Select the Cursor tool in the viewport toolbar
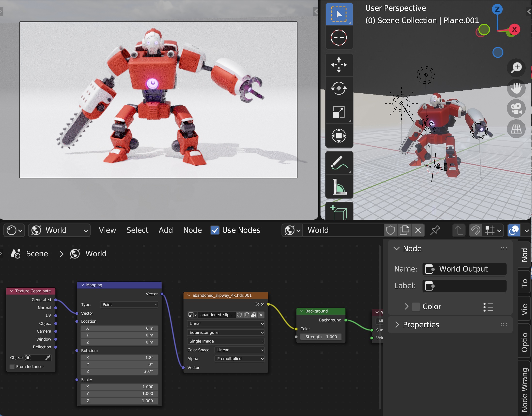The image size is (532, 416). point(339,38)
